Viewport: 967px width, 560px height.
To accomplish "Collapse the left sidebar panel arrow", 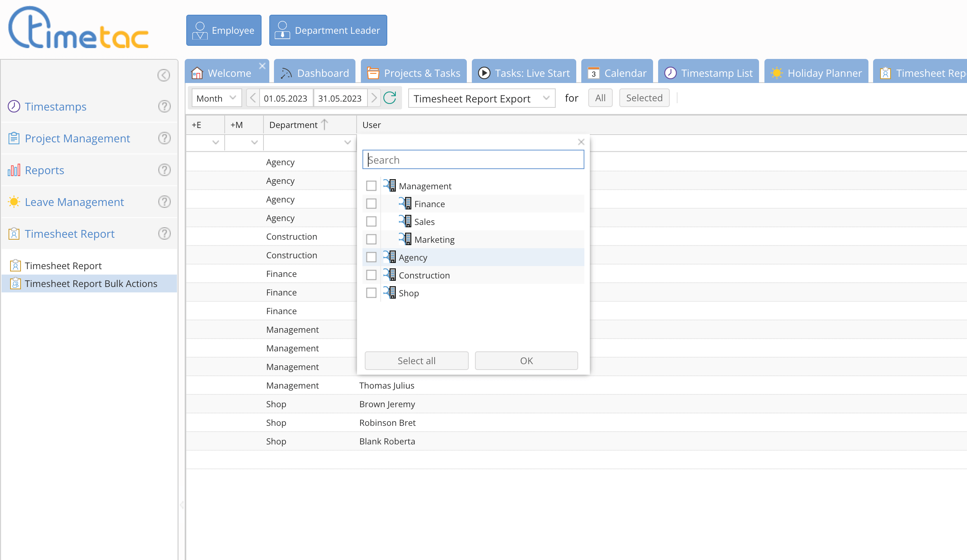I will [163, 75].
